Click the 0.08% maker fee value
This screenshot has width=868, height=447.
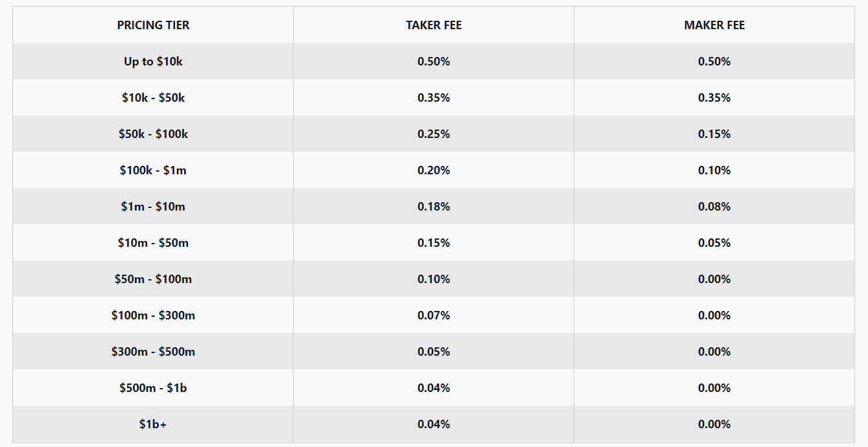click(x=714, y=207)
